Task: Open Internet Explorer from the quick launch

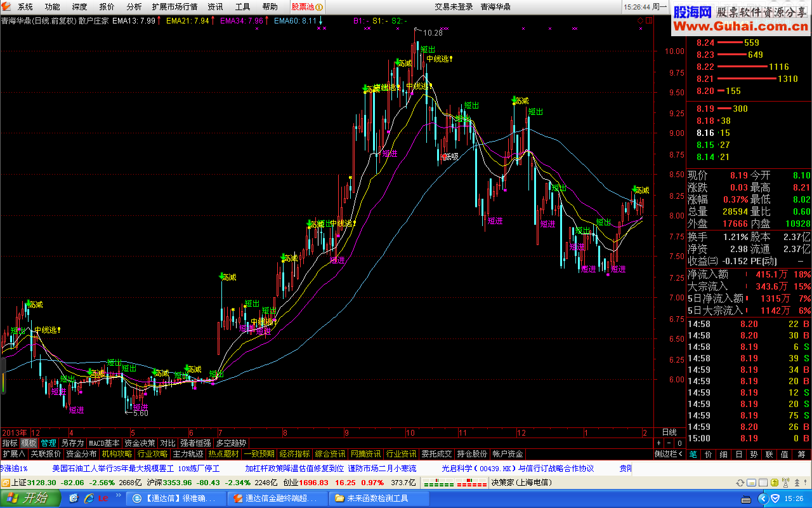Action: 89,498
